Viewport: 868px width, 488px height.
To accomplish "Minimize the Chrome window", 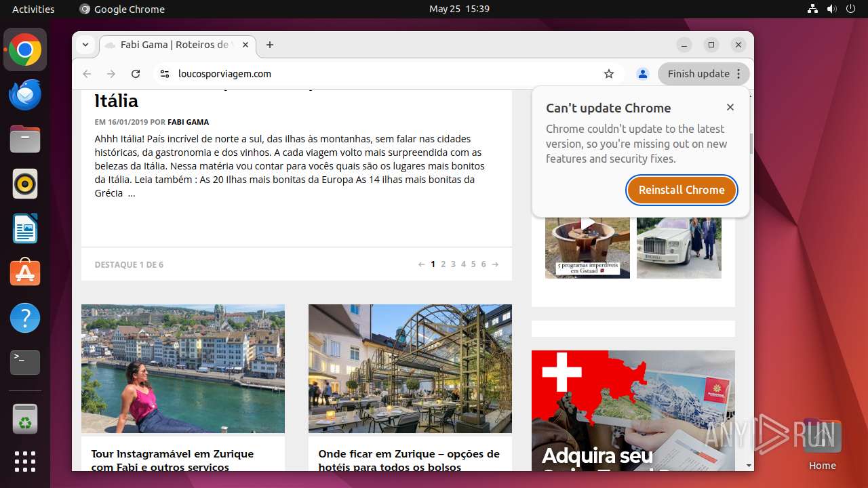I will [684, 45].
